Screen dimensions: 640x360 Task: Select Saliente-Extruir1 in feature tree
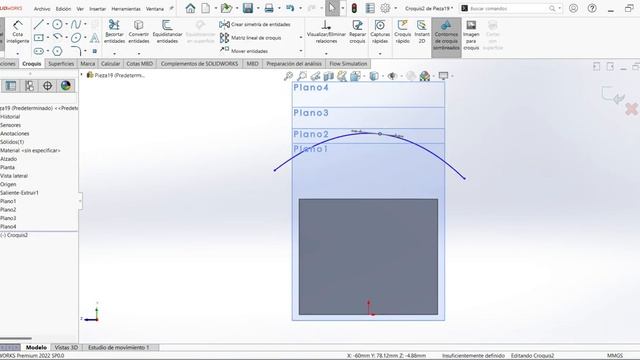pyautogui.click(x=20, y=193)
